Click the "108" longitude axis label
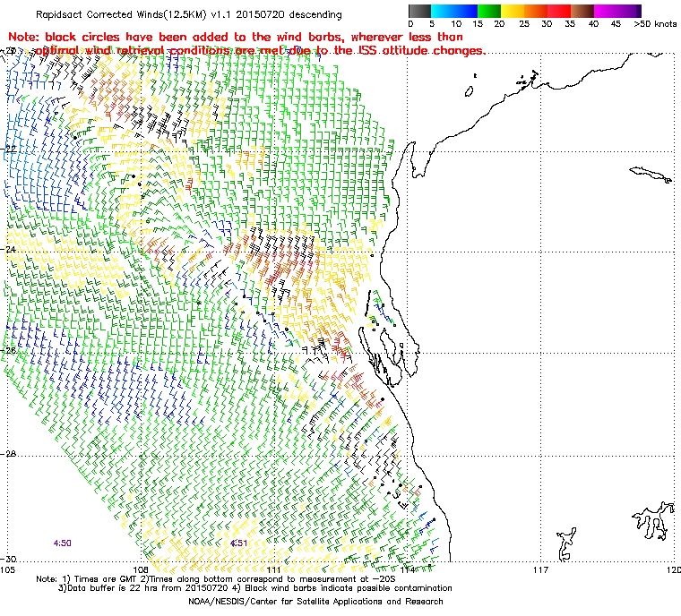 141,569
